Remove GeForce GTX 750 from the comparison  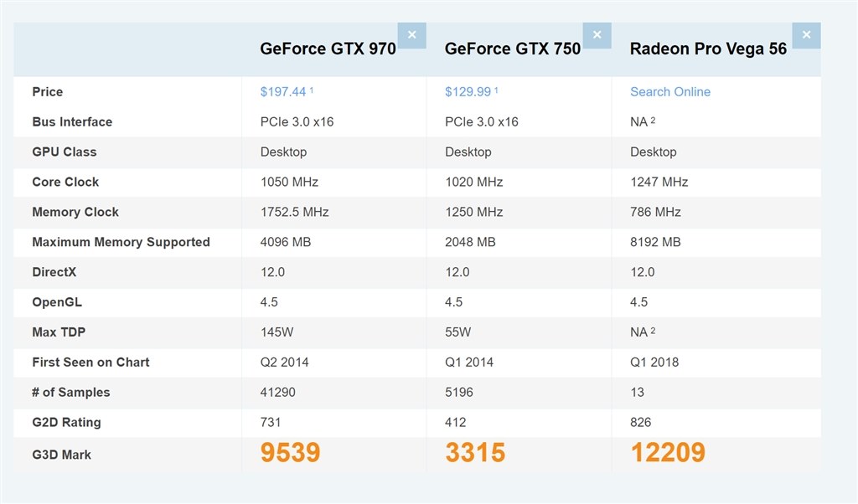597,35
